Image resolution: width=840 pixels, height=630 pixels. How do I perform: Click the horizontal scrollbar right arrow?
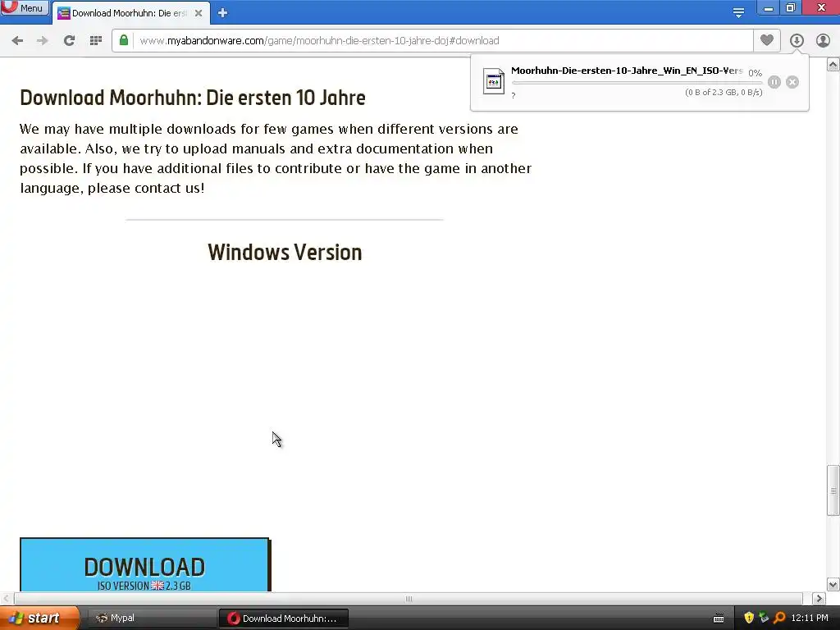(x=819, y=598)
